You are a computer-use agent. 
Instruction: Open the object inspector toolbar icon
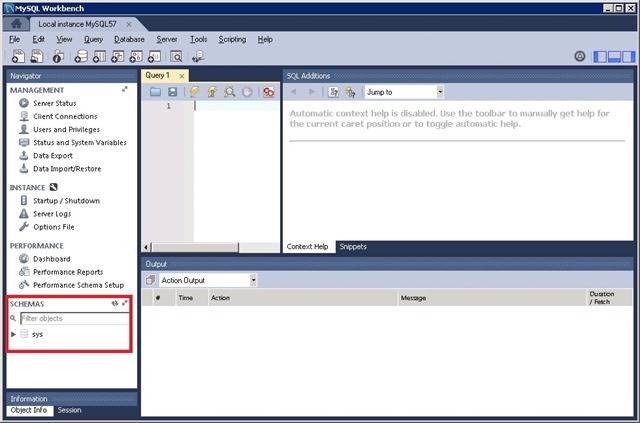(58, 56)
